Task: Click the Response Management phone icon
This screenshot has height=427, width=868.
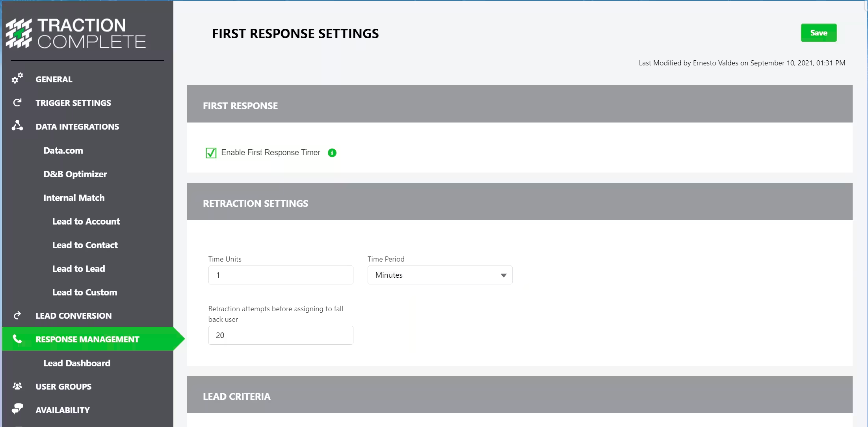Action: (x=17, y=339)
